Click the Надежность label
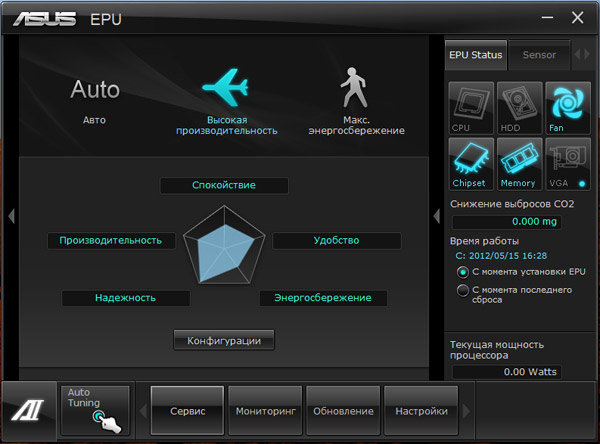 click(x=126, y=298)
